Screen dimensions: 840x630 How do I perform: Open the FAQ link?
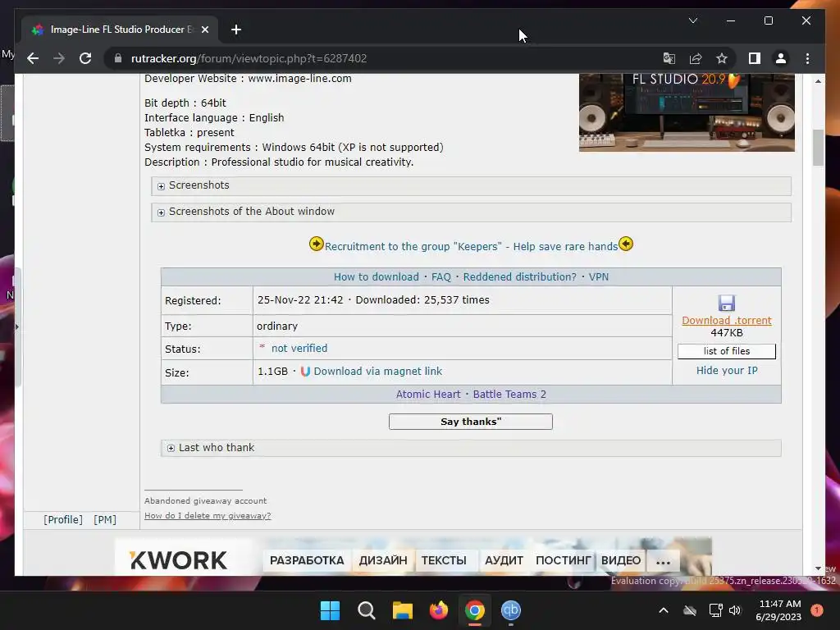tap(441, 277)
